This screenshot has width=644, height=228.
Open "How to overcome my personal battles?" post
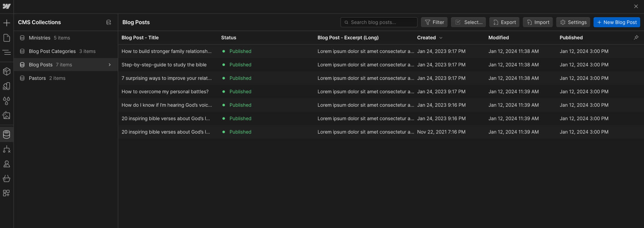point(165,92)
